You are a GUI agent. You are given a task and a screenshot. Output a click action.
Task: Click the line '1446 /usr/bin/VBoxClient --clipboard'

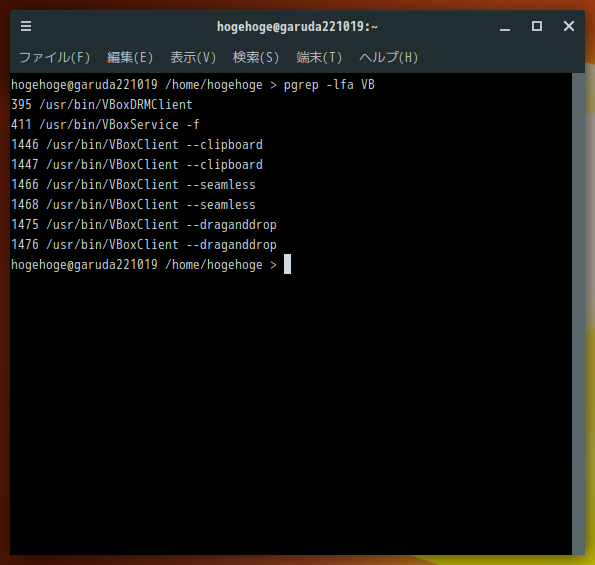coord(137,145)
